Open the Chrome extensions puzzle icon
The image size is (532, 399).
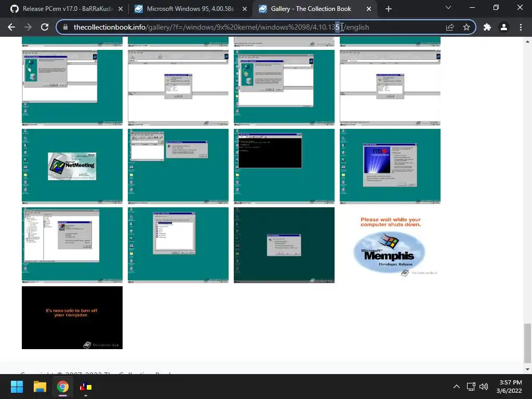pyautogui.click(x=487, y=27)
